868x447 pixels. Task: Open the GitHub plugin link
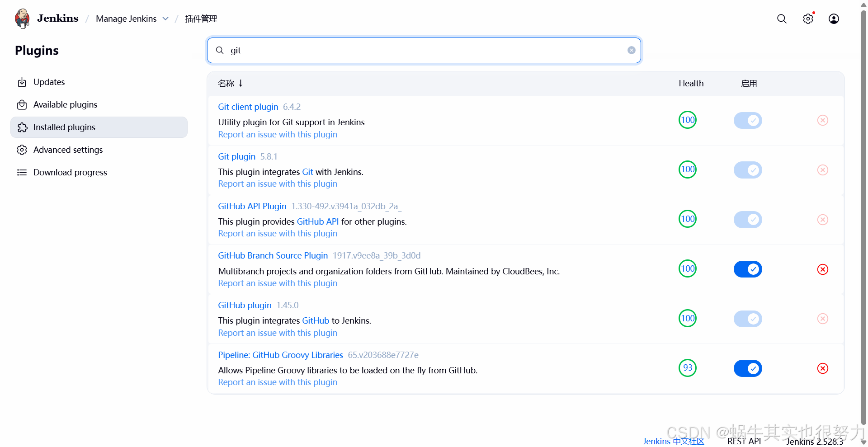tap(245, 305)
